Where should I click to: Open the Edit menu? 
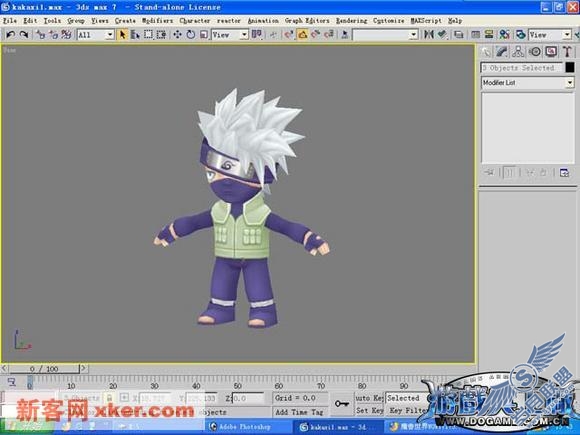[30, 21]
